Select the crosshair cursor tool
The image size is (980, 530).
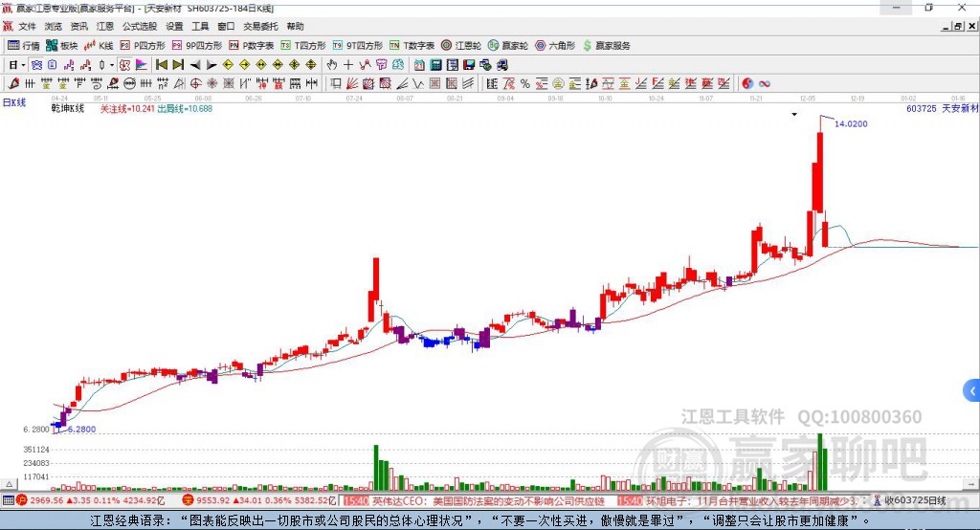point(348,65)
